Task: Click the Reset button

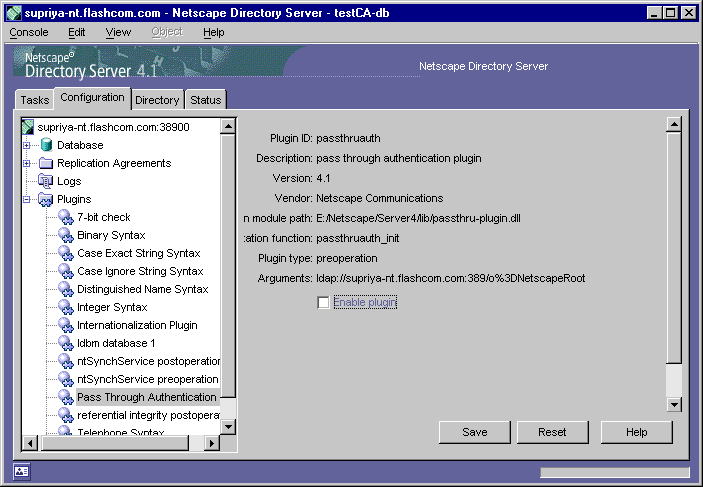Action: tap(552, 432)
